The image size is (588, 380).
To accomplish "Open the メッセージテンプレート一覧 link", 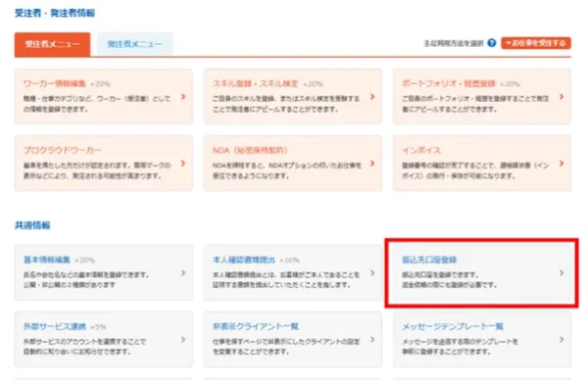I will tap(453, 326).
